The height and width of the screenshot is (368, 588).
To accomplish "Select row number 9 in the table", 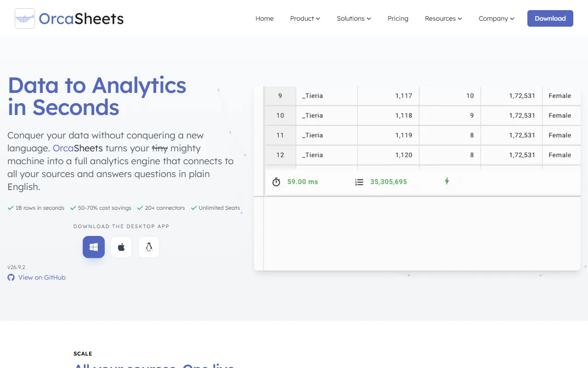I will (280, 96).
